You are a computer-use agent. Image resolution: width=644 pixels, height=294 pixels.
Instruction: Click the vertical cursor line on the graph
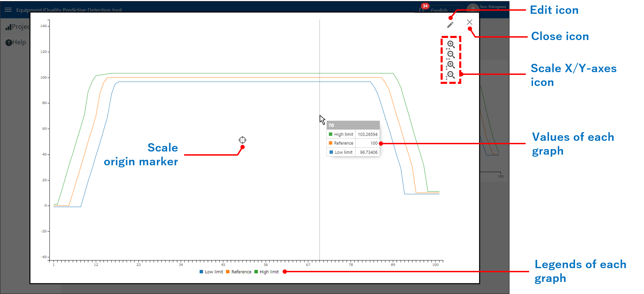pyautogui.click(x=320, y=140)
